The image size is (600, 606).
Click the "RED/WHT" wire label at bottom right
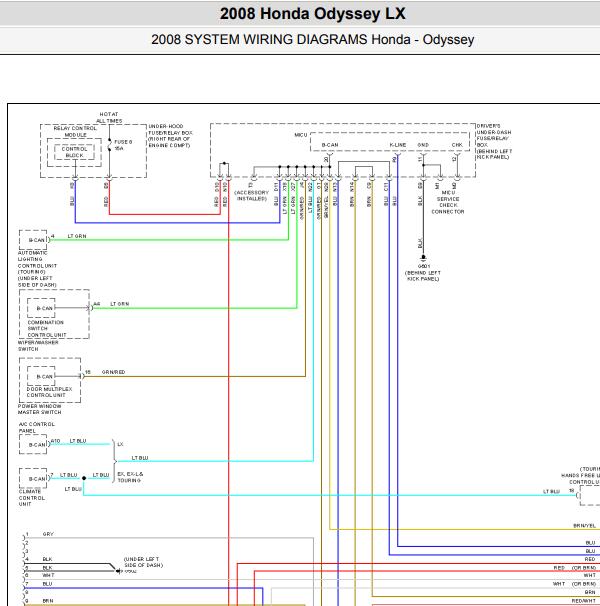(x=584, y=601)
